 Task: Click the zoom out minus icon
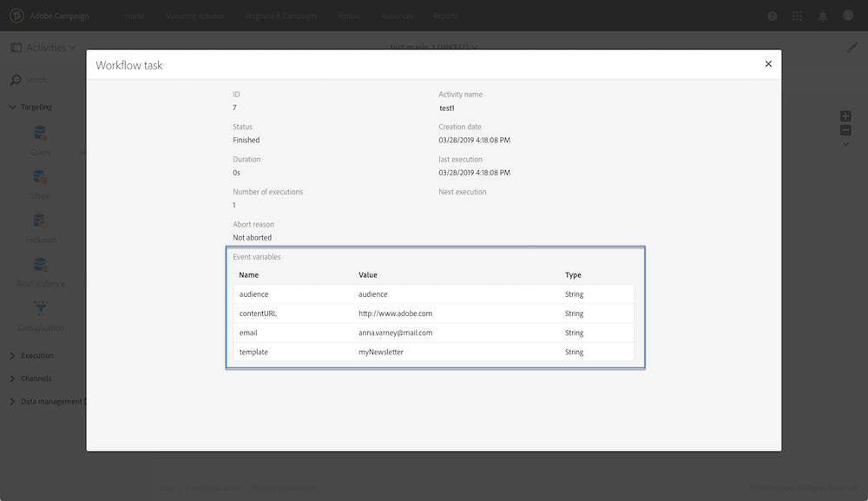(x=845, y=130)
